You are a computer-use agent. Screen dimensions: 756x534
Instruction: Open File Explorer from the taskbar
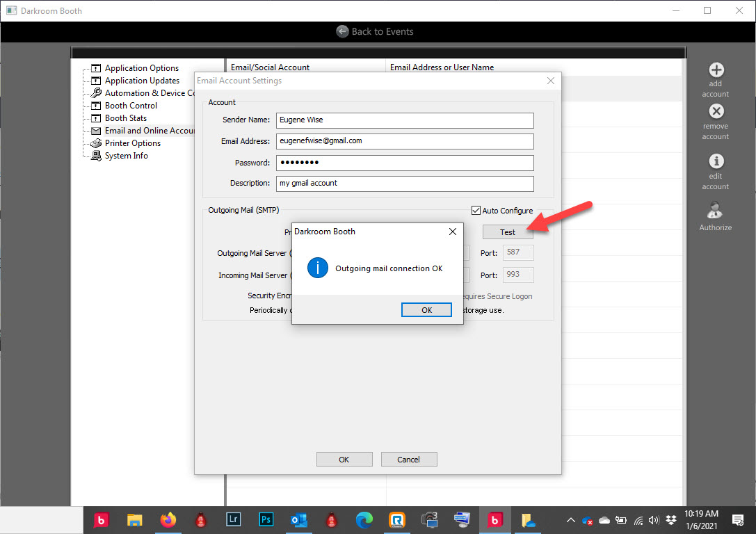(x=134, y=520)
